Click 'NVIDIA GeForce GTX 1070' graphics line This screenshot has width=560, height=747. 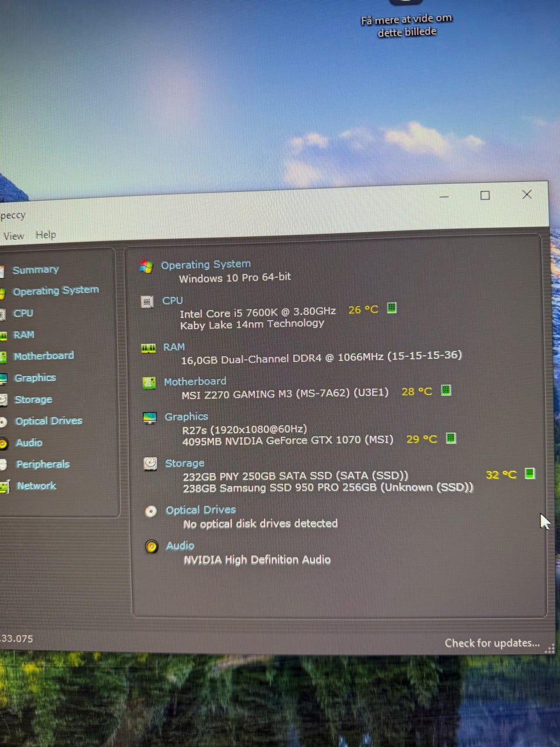[288, 441]
